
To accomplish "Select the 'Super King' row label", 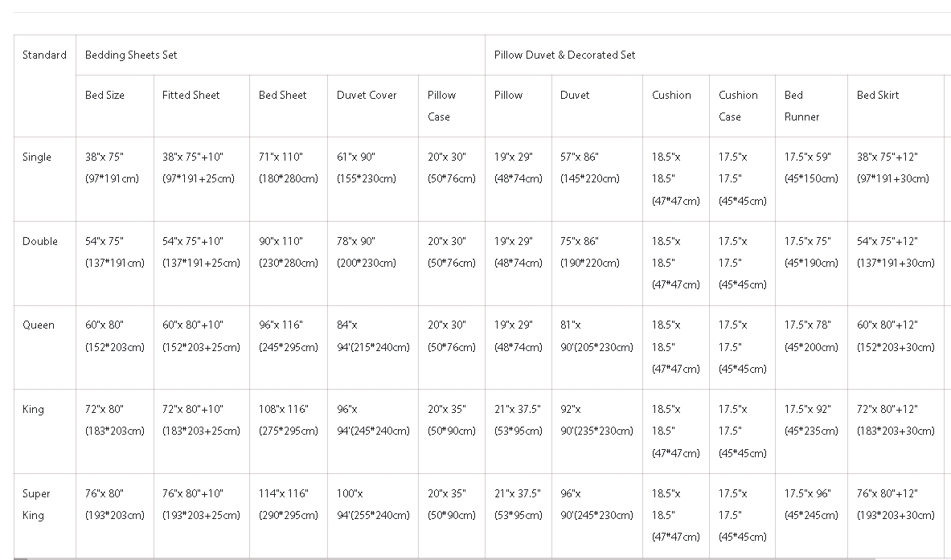I will point(36,504).
